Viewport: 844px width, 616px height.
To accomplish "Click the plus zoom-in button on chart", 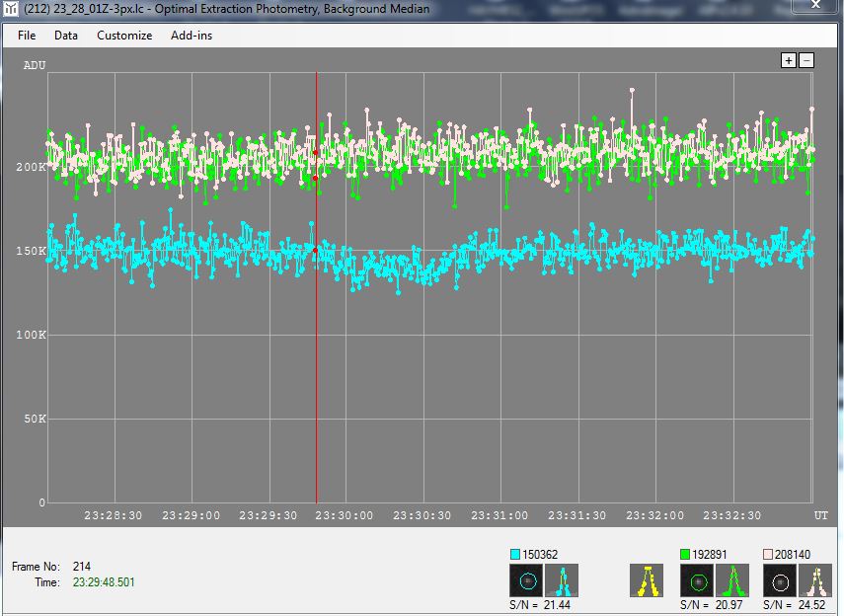I will click(789, 60).
